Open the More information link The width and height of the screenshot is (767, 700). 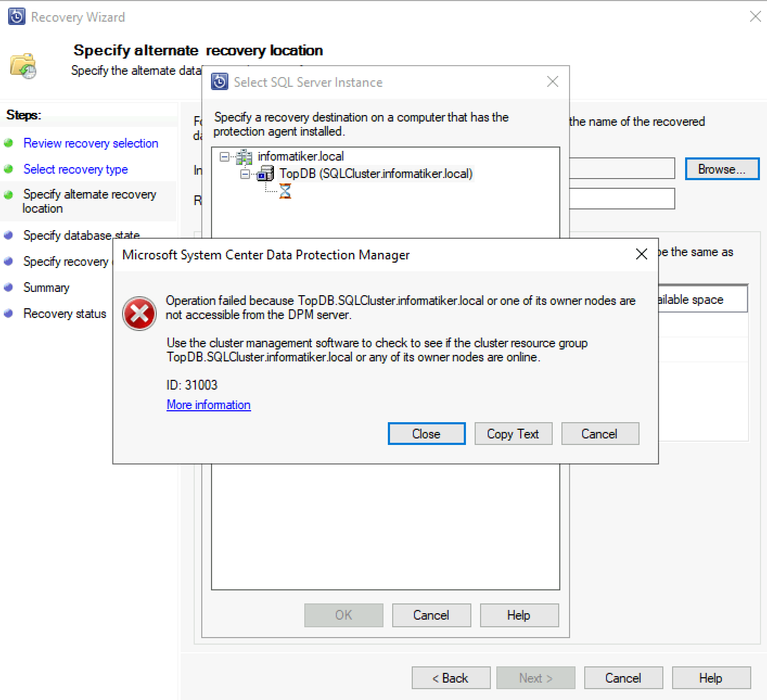point(208,405)
